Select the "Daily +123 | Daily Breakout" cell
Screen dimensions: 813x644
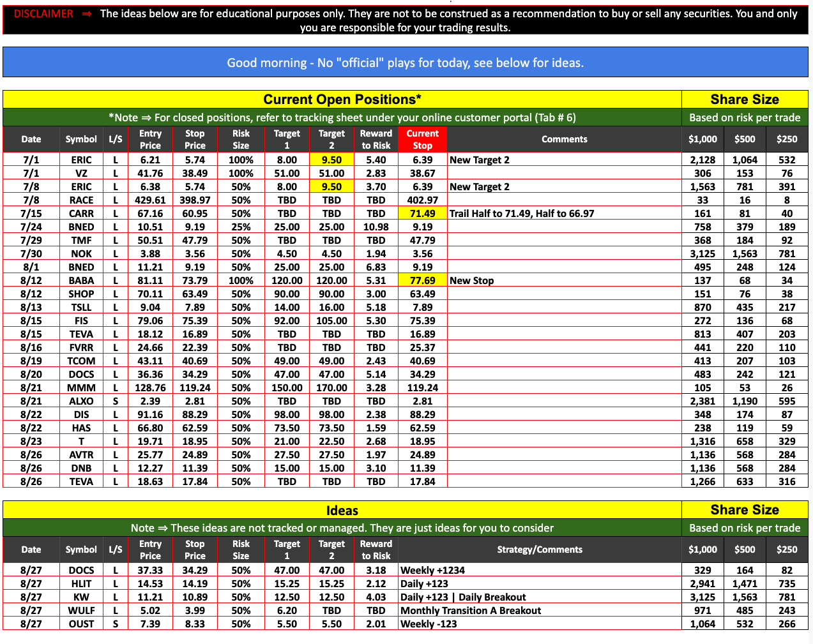click(x=463, y=597)
